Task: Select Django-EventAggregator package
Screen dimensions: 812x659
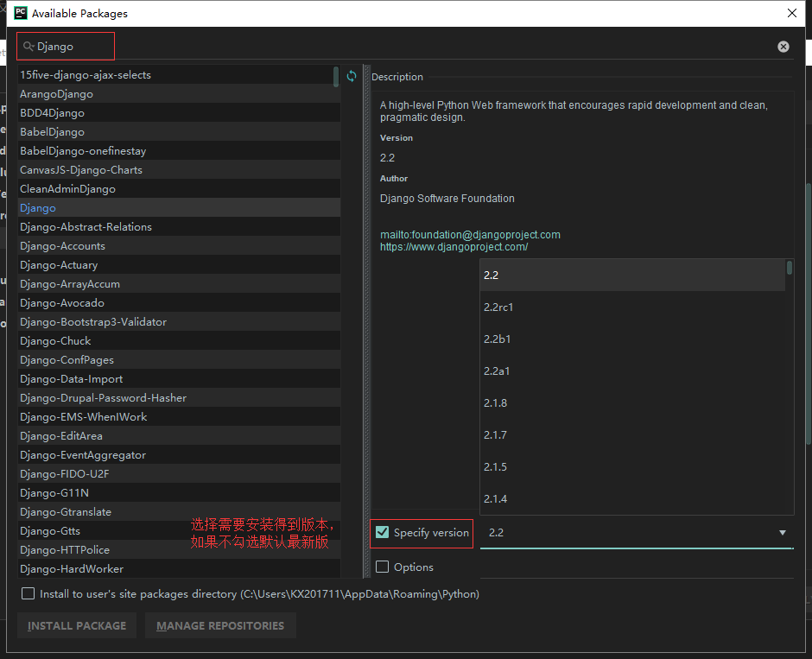Action: pyautogui.click(x=179, y=454)
